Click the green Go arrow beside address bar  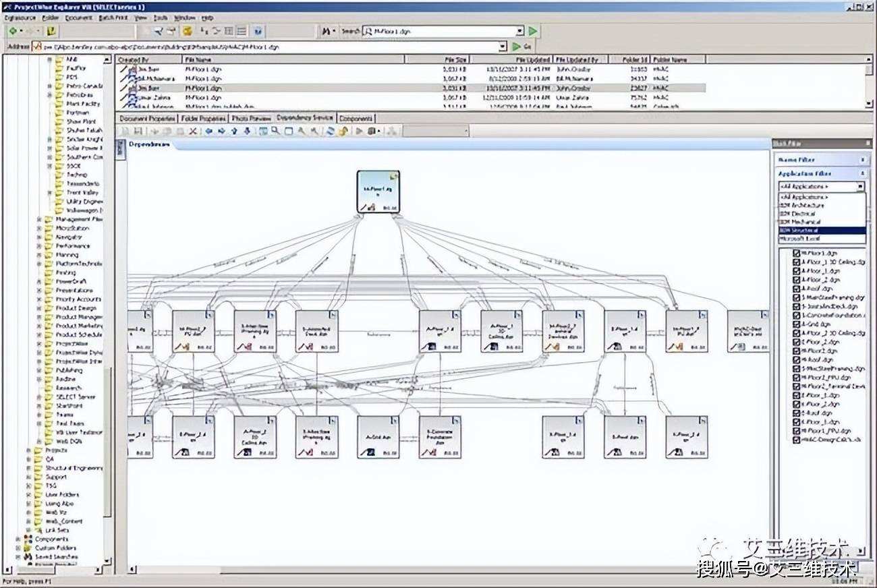[x=517, y=47]
